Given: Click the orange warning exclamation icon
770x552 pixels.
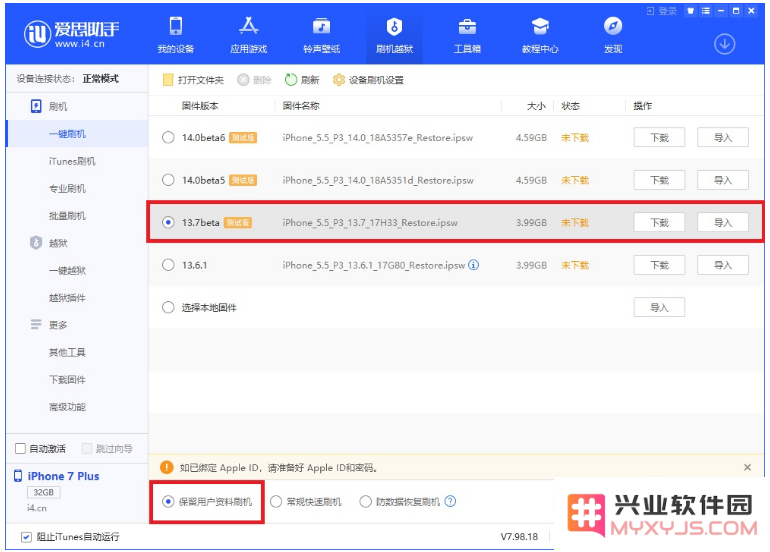Looking at the screenshot, I should point(167,467).
